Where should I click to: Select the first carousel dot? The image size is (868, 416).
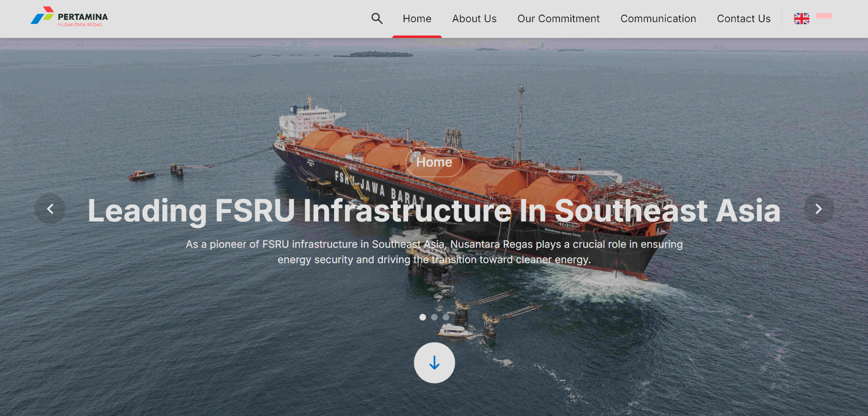coord(423,317)
